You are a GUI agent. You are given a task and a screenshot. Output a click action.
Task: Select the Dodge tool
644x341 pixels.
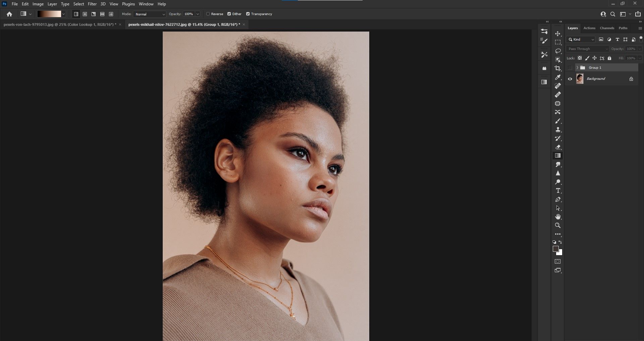(x=558, y=182)
